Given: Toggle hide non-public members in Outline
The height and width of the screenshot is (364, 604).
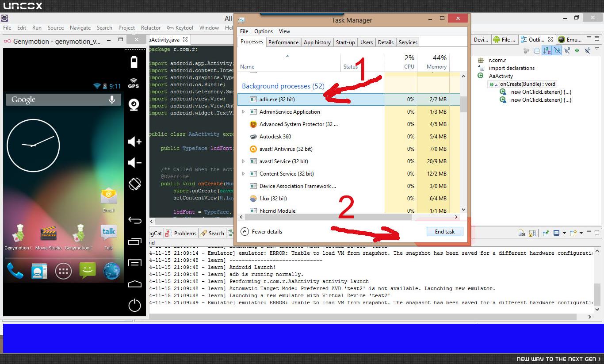Looking at the screenshot, I should point(577,50).
